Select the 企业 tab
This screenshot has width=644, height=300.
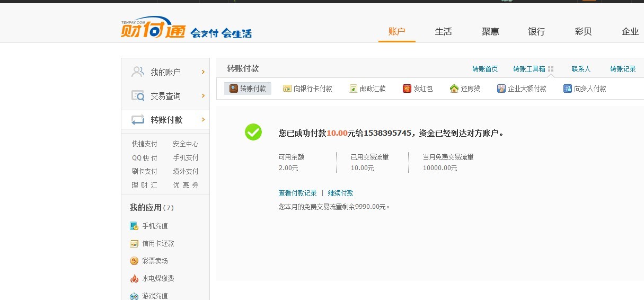630,31
